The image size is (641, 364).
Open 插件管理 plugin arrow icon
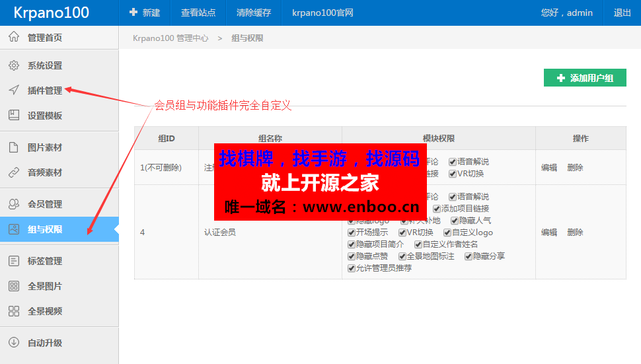coord(14,90)
